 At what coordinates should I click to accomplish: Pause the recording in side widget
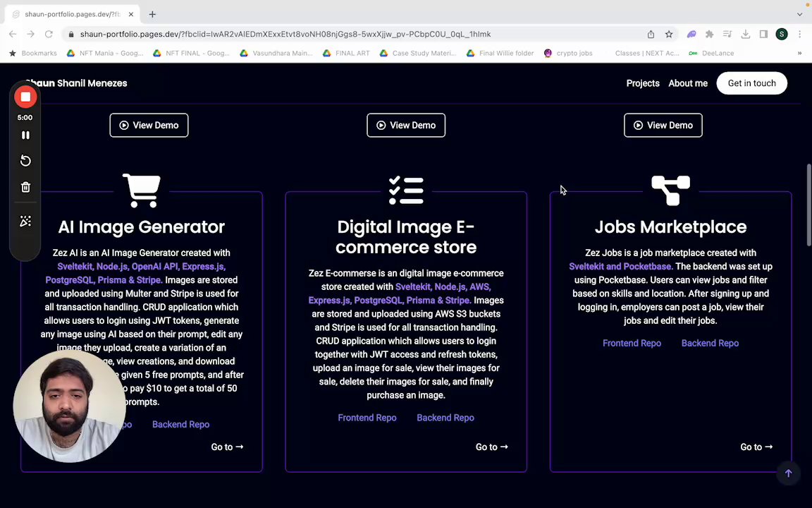tap(25, 135)
